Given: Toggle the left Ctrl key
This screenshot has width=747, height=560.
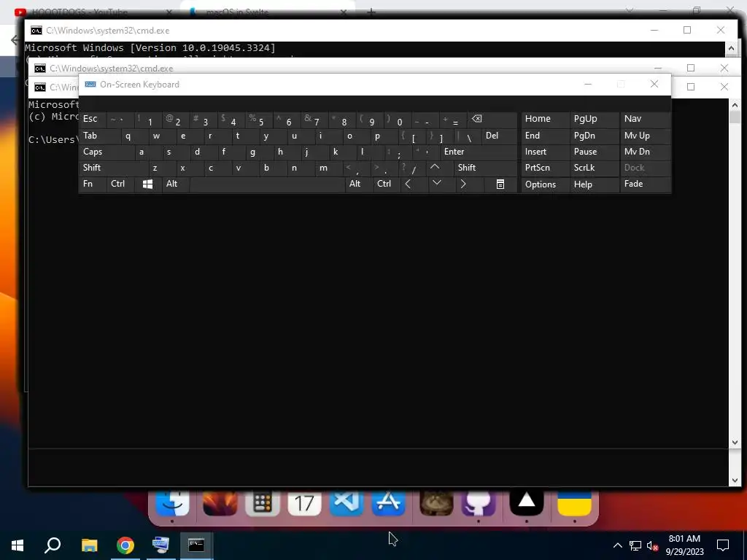Looking at the screenshot, I should (120, 184).
